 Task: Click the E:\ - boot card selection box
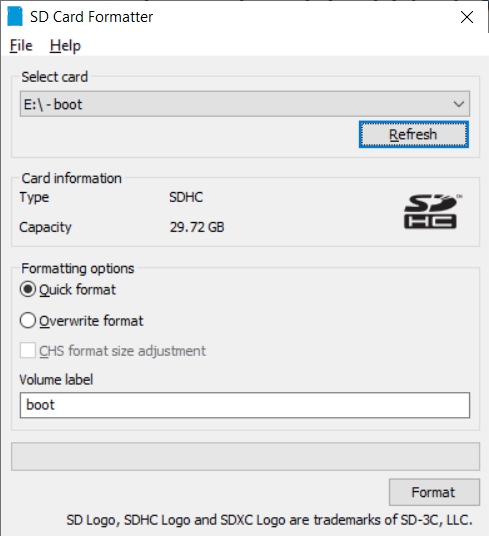pyautogui.click(x=245, y=104)
